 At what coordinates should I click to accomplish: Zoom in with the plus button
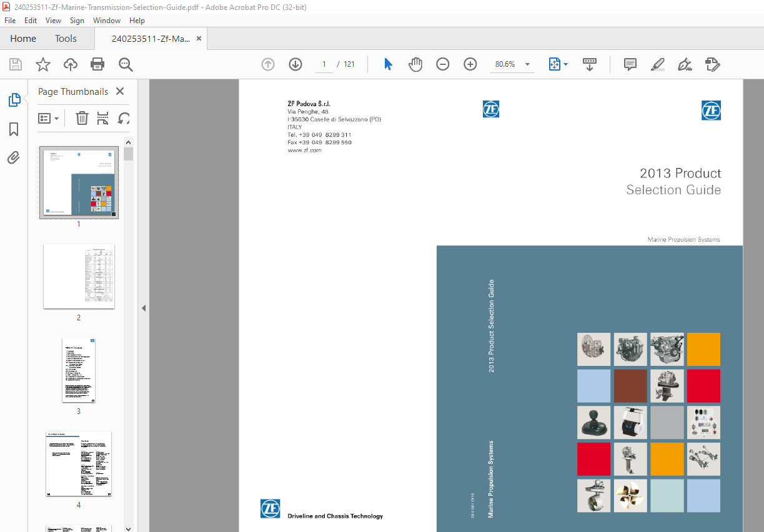470,64
